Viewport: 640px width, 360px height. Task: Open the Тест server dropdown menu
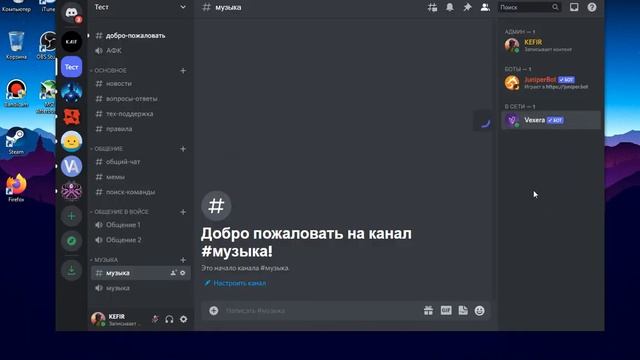183,7
